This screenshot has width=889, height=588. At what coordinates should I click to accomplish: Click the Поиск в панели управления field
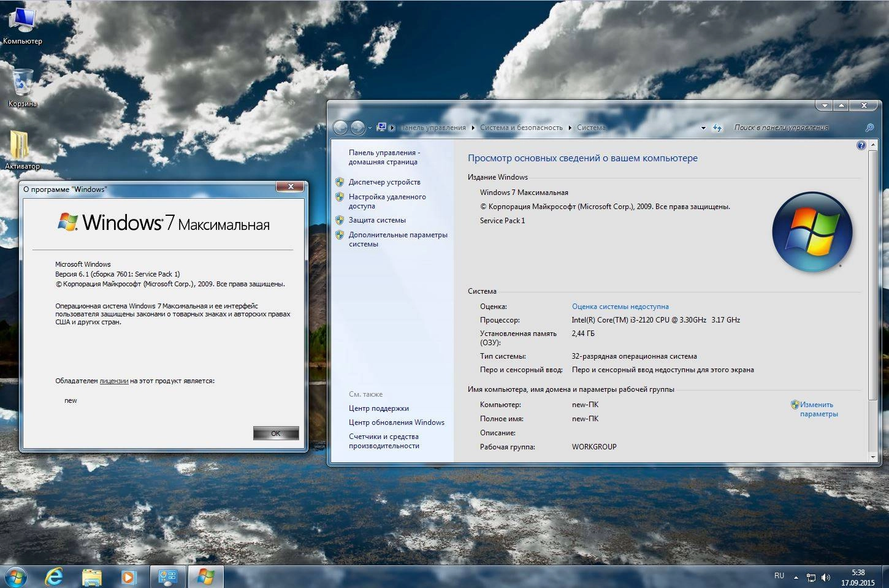797,128
